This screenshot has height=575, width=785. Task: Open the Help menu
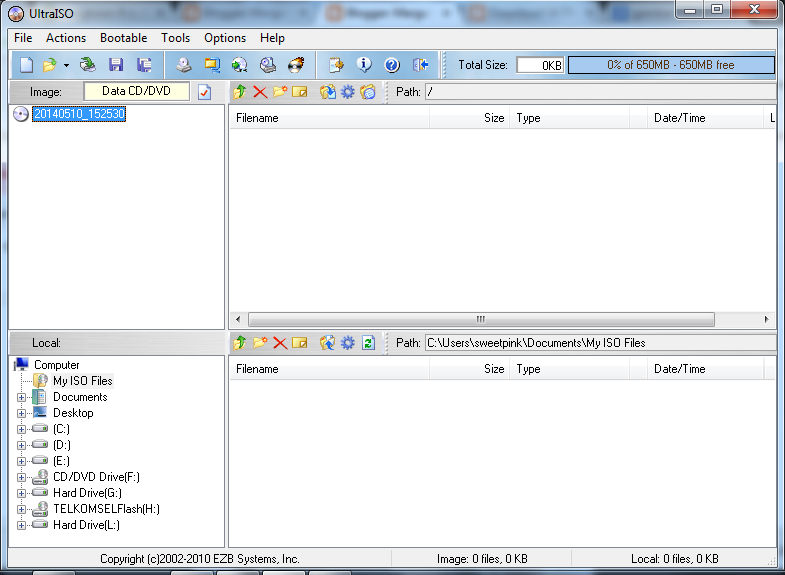272,38
